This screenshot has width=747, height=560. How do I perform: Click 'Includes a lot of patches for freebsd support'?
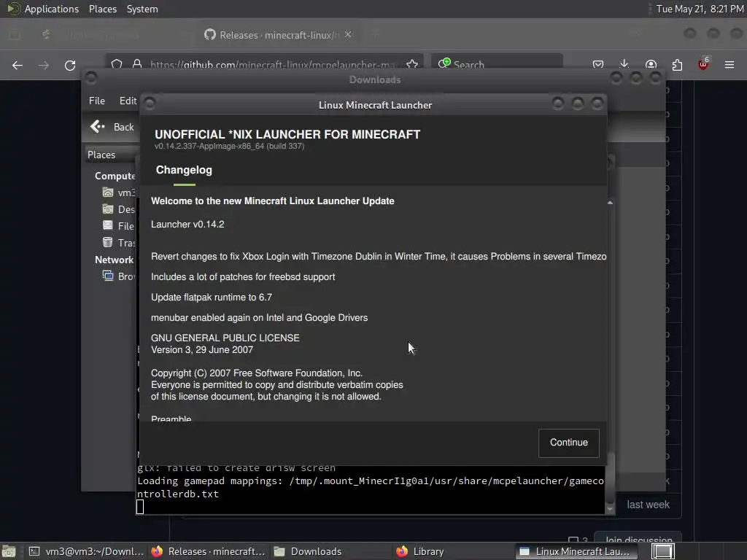(243, 277)
